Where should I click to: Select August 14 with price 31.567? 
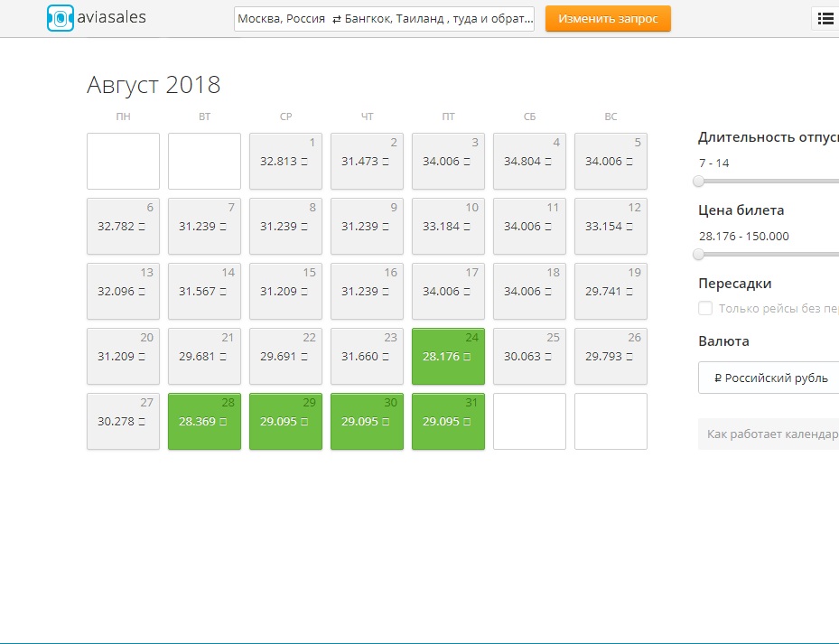[204, 291]
